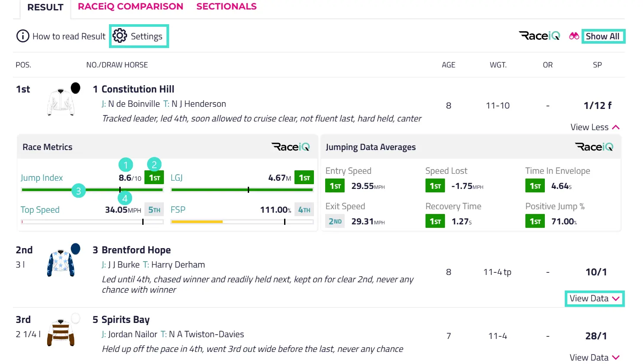Image resolution: width=643 pixels, height=364 pixels.
Task: Click Constitution Hill's jockey silks image
Action: (x=61, y=102)
